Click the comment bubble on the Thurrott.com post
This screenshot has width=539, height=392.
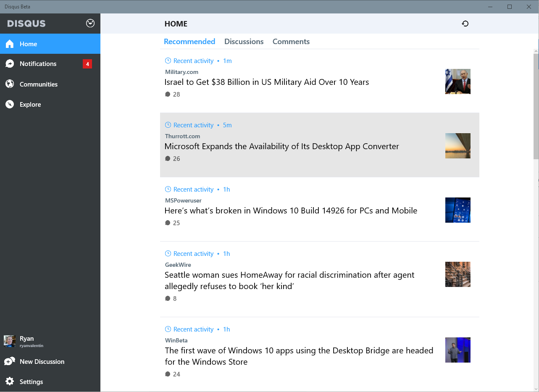168,158
